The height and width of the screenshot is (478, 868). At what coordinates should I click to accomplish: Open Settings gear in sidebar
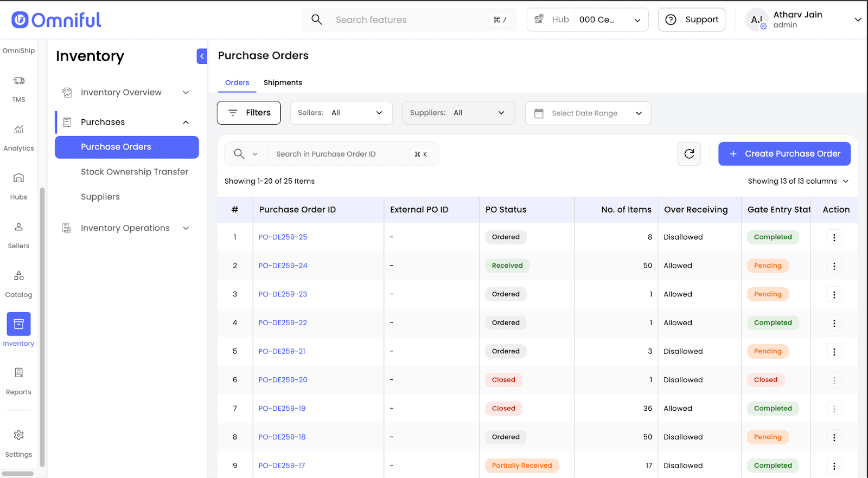click(18, 436)
